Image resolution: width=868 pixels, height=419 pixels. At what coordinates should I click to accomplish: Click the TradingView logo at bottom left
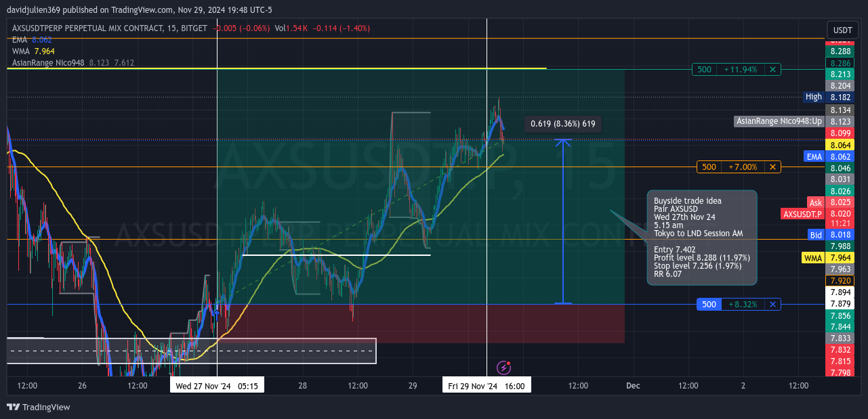pos(39,407)
